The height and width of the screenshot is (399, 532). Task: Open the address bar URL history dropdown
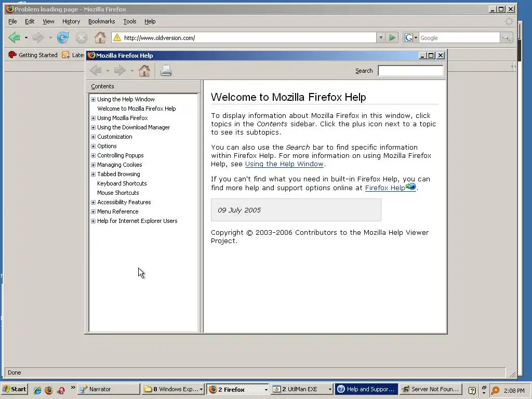[x=381, y=37]
